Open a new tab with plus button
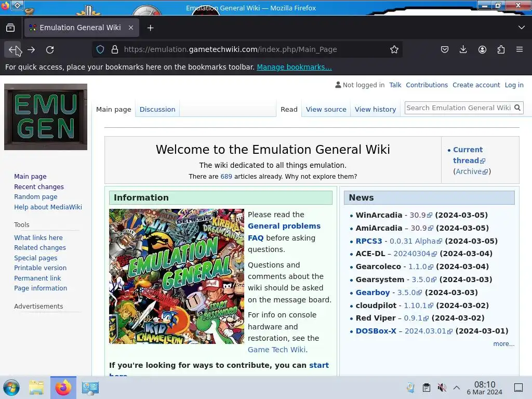This screenshot has height=399, width=532. (150, 28)
